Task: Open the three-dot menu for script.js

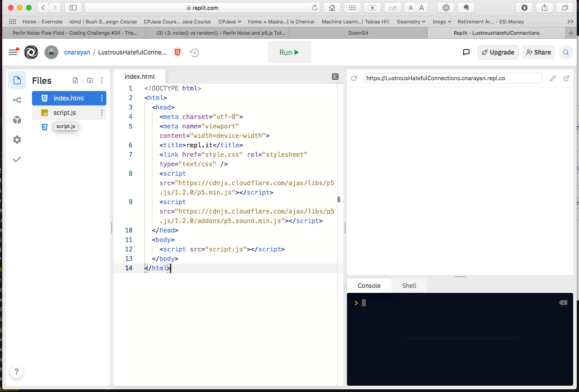Action: pyautogui.click(x=102, y=113)
